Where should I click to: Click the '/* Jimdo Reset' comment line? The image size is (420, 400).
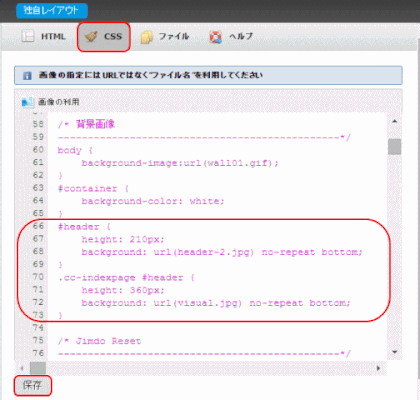[99, 341]
